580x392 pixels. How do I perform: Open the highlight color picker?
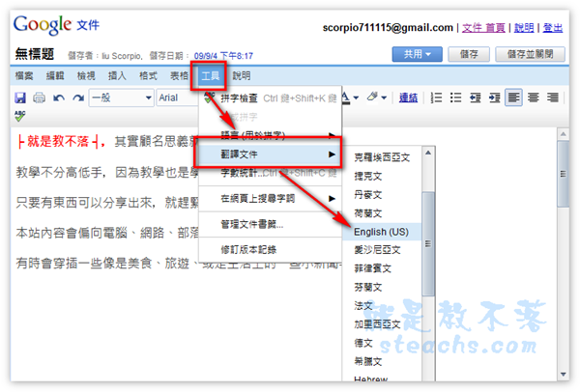[x=377, y=98]
